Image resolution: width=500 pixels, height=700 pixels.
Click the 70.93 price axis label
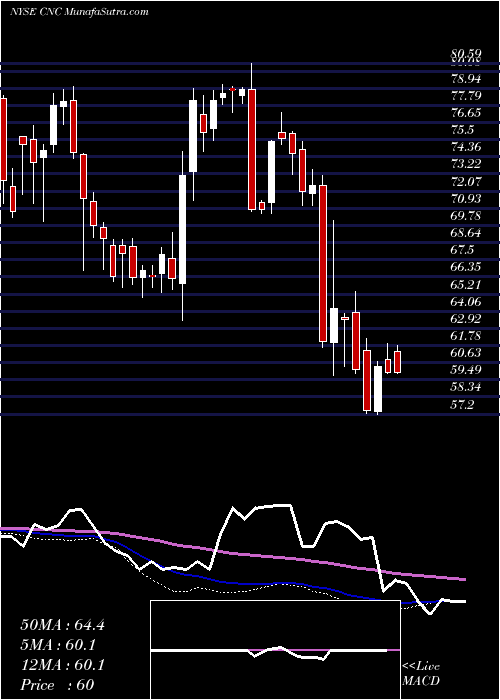[466, 198]
